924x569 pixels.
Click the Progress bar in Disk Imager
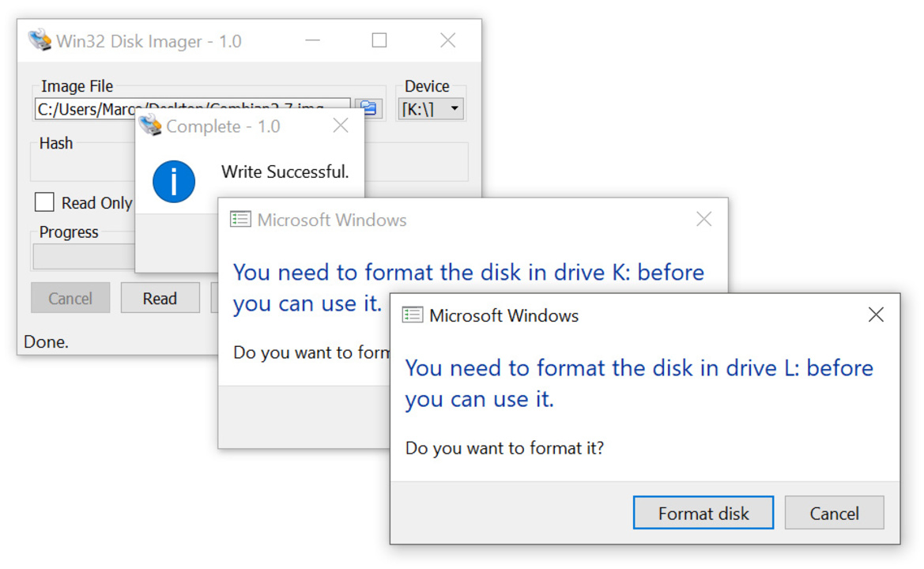(84, 257)
